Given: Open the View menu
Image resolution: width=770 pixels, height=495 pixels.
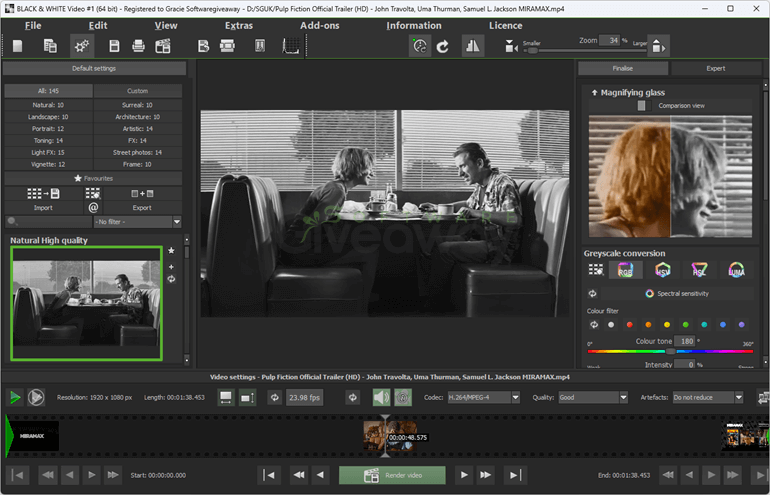Looking at the screenshot, I should click(x=166, y=26).
